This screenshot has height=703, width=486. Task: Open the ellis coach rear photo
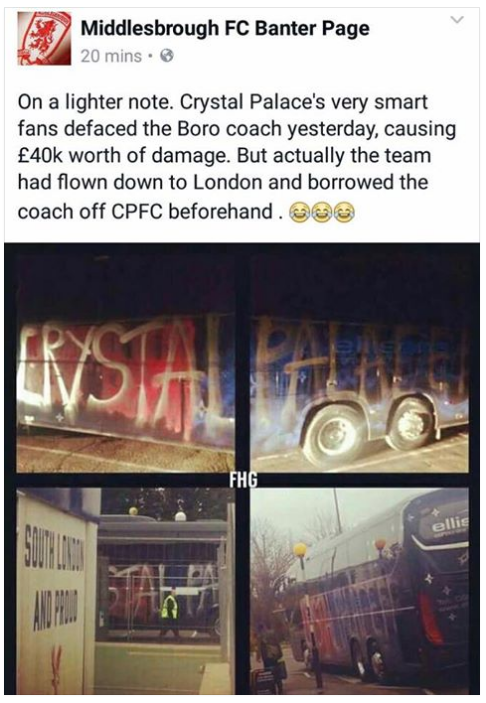tap(359, 591)
